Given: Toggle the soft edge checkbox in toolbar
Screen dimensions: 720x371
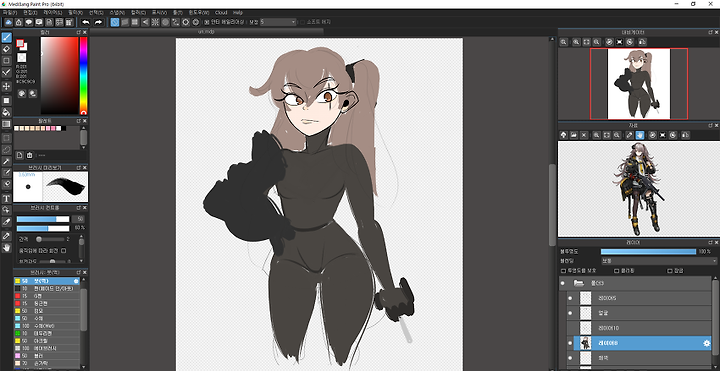Looking at the screenshot, I should (302, 22).
